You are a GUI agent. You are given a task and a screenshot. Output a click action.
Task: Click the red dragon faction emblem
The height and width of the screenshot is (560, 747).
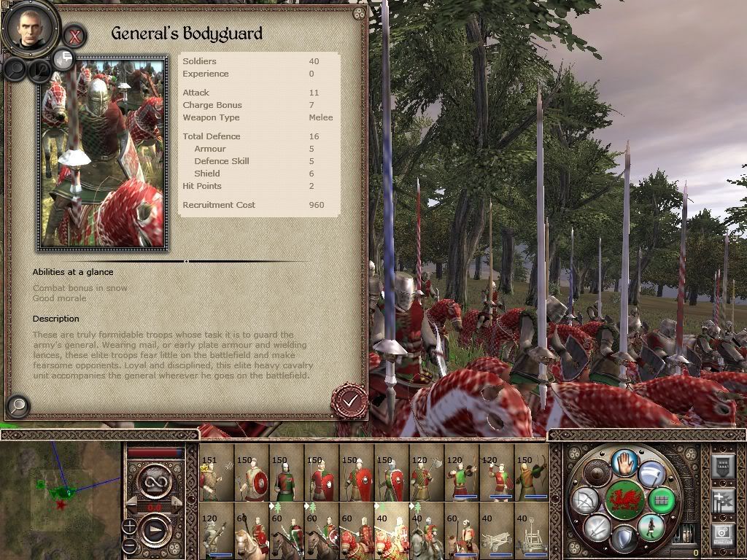[x=624, y=500]
